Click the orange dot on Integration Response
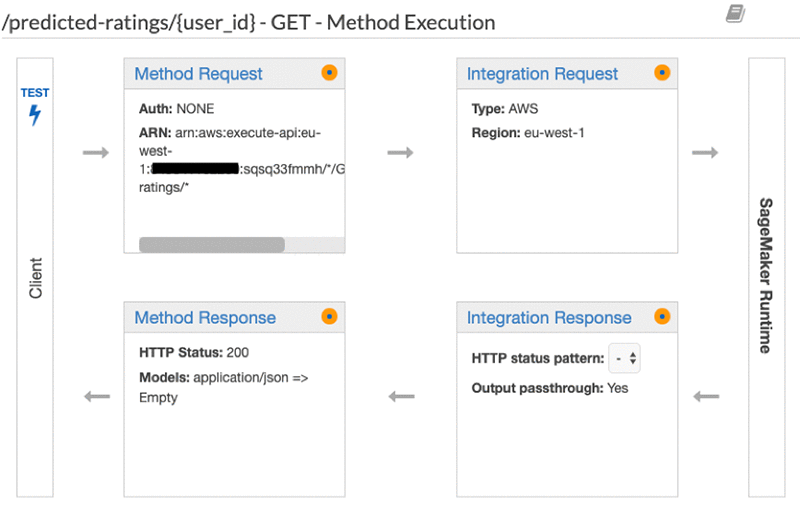This screenshot has width=800, height=507. tap(661, 317)
